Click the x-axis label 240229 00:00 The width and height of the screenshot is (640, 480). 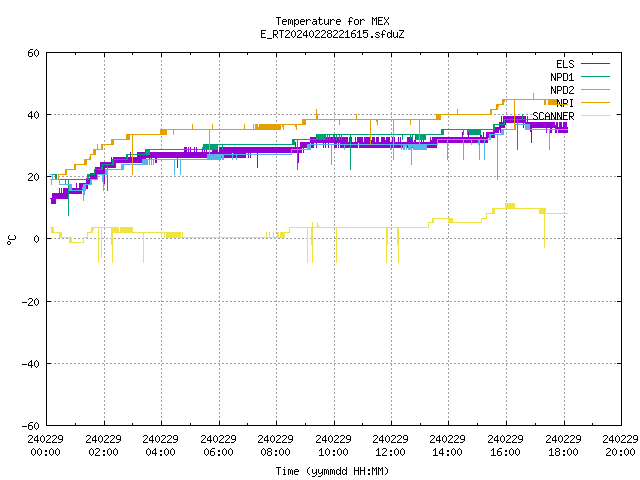[x=46, y=446]
